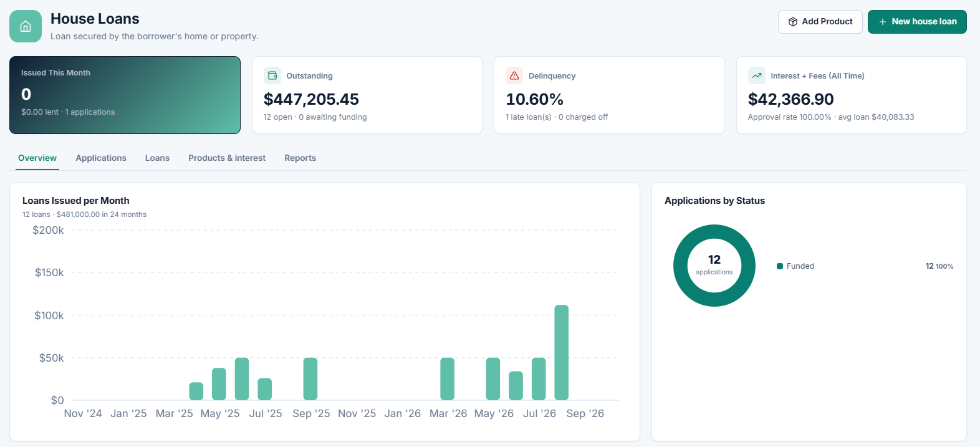The image size is (980, 447).
Task: Click the Interest + Fees trend icon
Action: (757, 75)
